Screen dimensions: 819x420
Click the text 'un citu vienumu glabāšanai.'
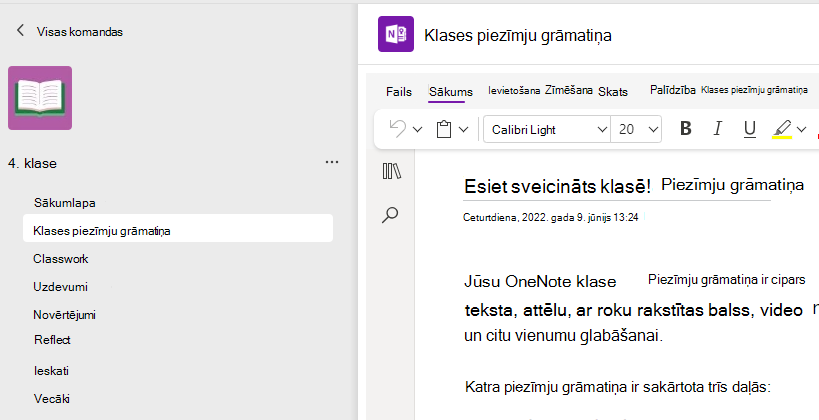[564, 335]
